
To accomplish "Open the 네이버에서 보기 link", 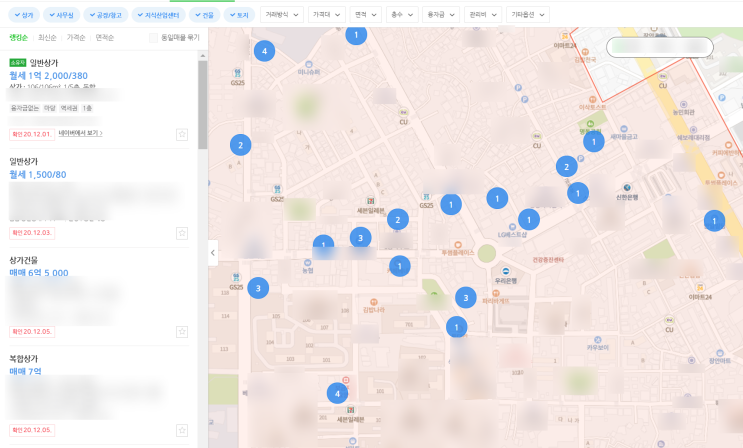I will [80, 133].
